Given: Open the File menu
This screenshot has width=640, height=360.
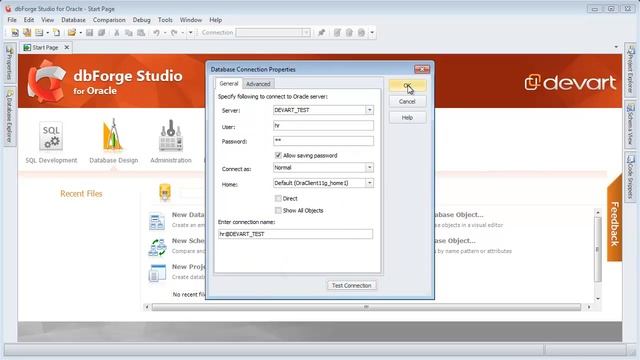Looking at the screenshot, I should [x=12, y=20].
